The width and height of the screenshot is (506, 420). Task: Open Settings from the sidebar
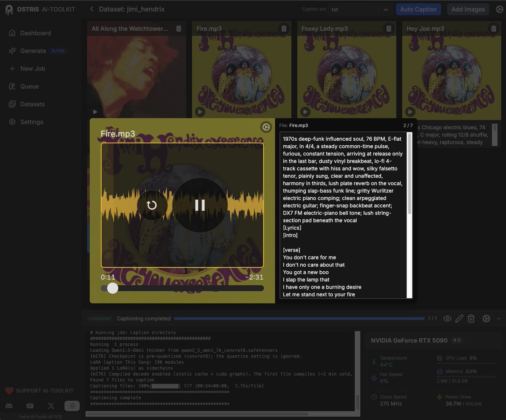[32, 122]
